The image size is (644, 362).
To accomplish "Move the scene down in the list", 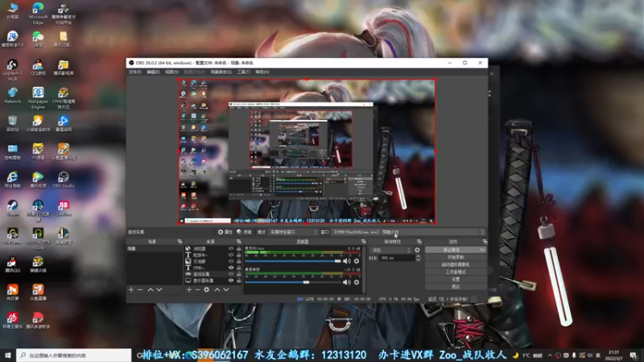I will [x=159, y=290].
